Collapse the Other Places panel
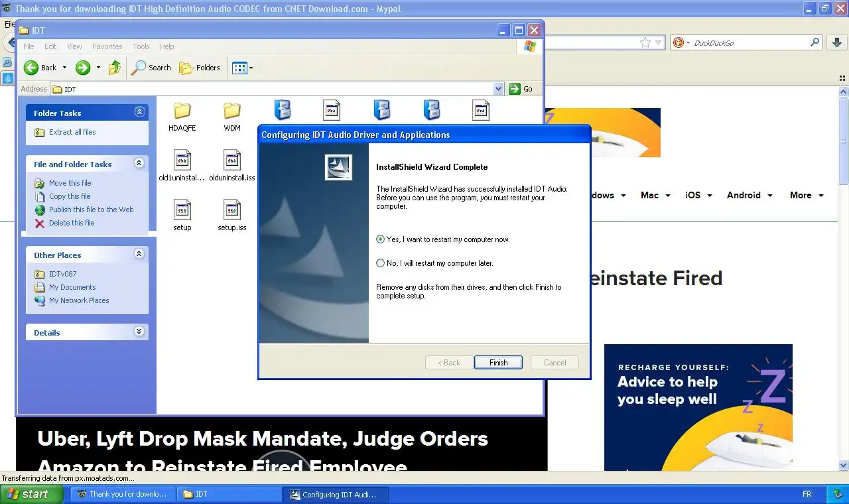 coord(139,254)
